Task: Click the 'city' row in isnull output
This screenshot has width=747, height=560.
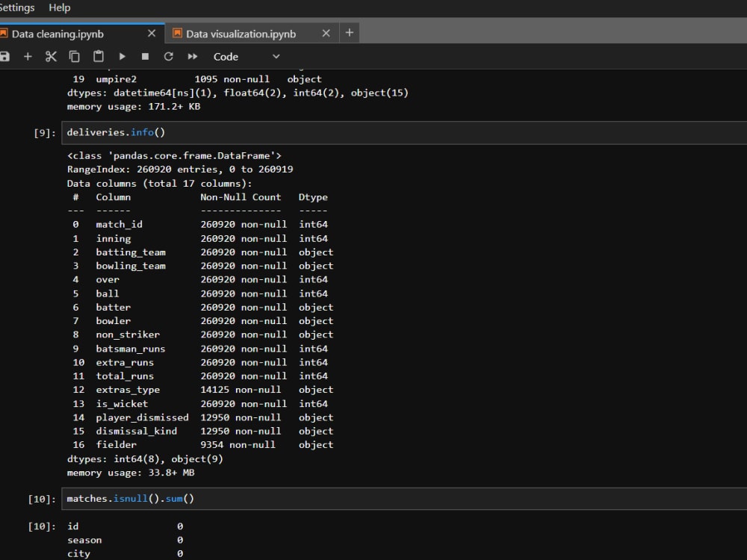Action: tap(125, 553)
